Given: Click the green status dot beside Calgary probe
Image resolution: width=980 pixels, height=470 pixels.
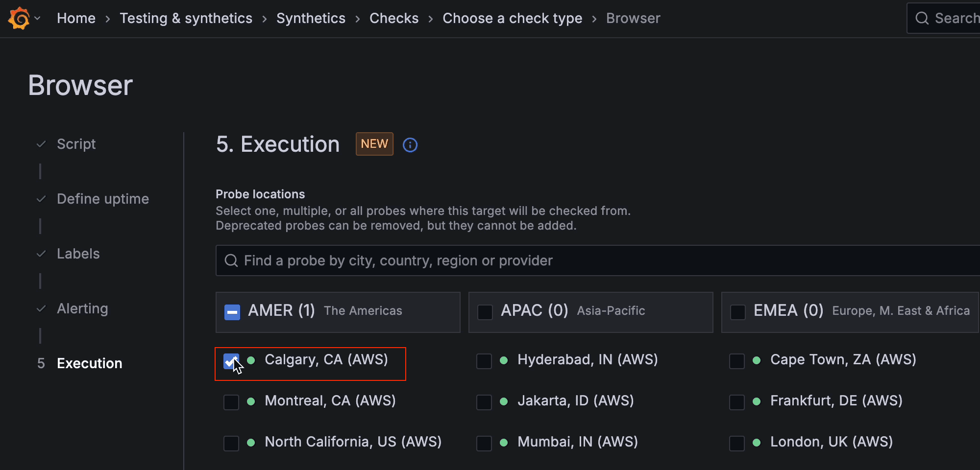Looking at the screenshot, I should coord(252,361).
